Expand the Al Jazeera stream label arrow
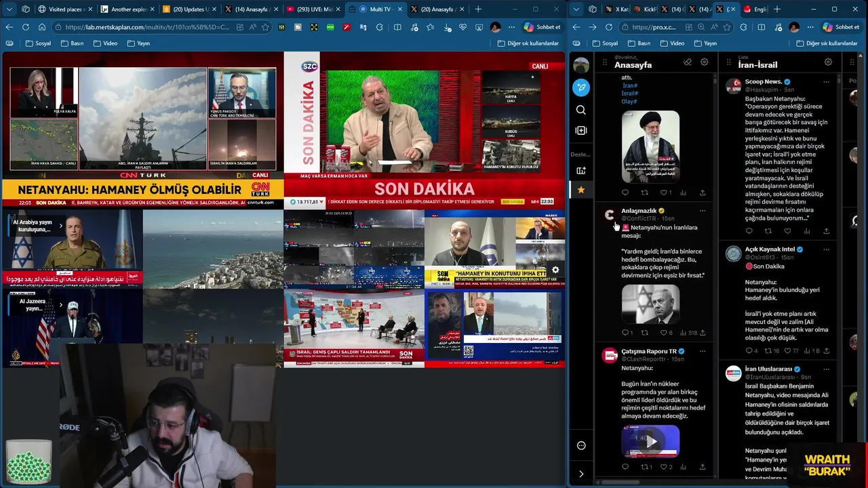Image resolution: width=868 pixels, height=488 pixels. (60, 305)
